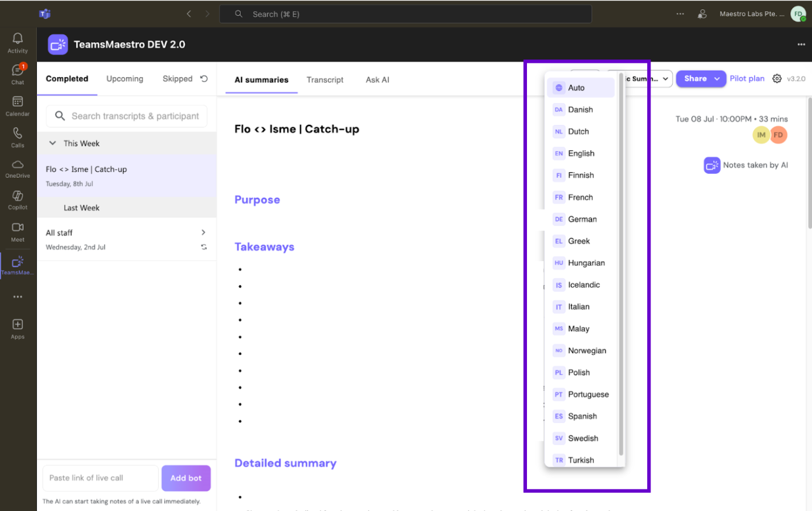This screenshot has width=812, height=511.
Task: Open TeamsMaestro app options ellipsis
Action: point(801,44)
